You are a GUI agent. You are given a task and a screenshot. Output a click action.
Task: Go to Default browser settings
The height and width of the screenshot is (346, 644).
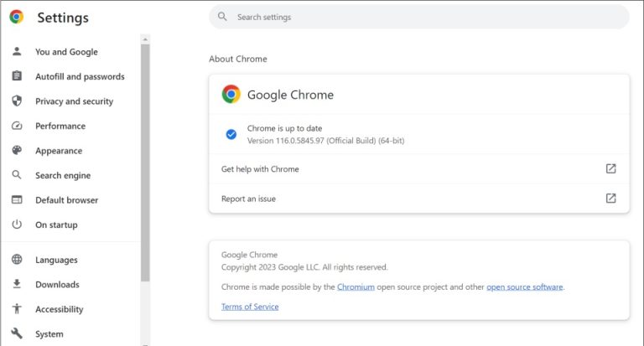66,200
